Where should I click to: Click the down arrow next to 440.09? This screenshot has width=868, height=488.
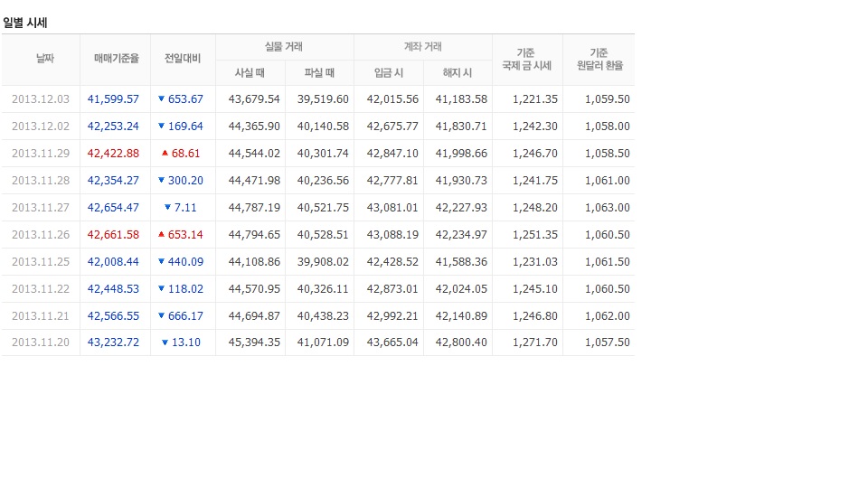tap(161, 262)
